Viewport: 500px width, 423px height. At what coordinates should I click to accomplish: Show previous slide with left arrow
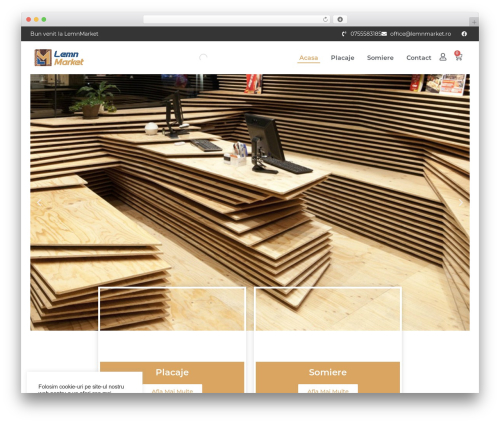coord(39,202)
